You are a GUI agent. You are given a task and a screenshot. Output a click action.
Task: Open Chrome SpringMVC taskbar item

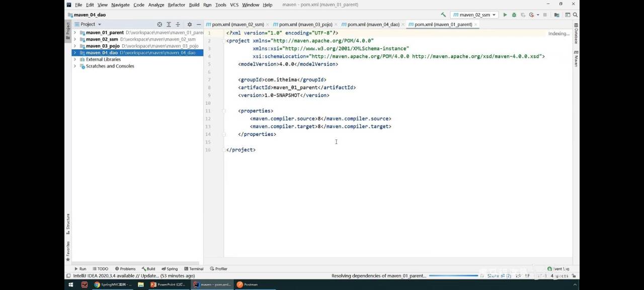point(113,284)
